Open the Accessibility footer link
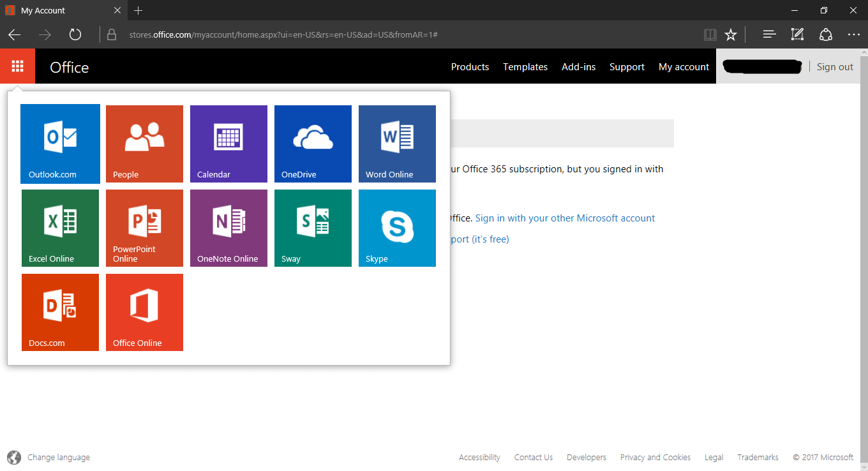868x471 pixels. tap(479, 457)
